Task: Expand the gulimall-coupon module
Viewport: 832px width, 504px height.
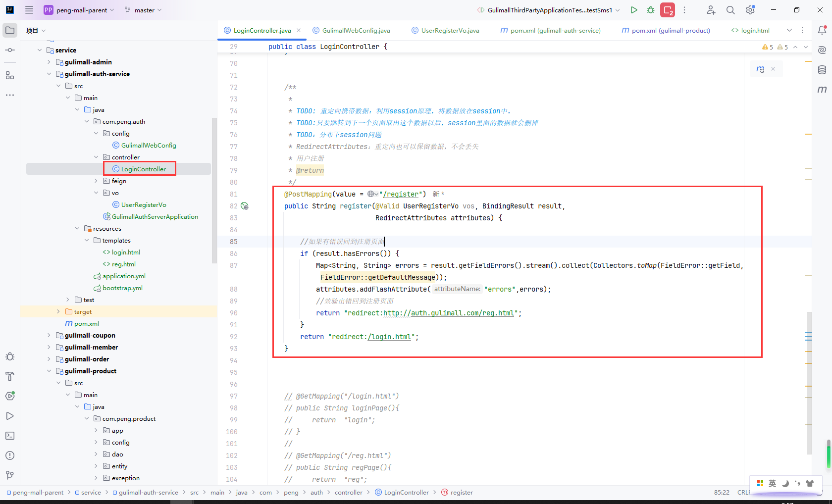Action: pos(49,335)
